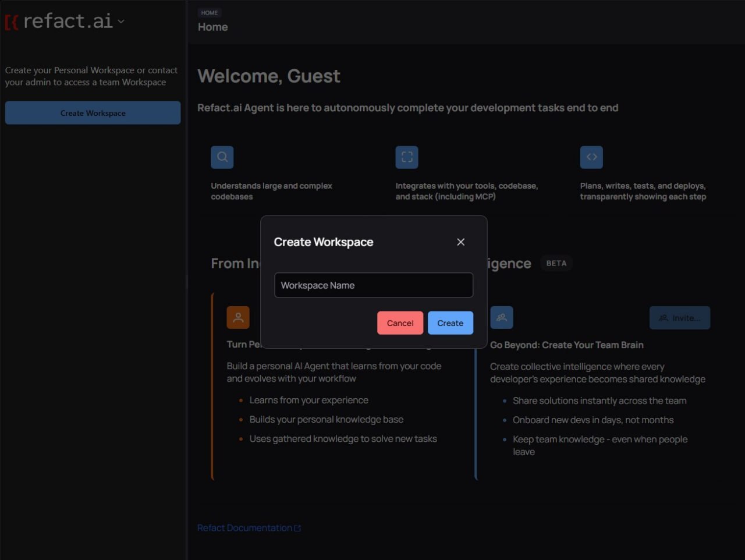Click the 'Refact.ai Agent is here' tagline
This screenshot has width=745, height=560.
tap(408, 108)
